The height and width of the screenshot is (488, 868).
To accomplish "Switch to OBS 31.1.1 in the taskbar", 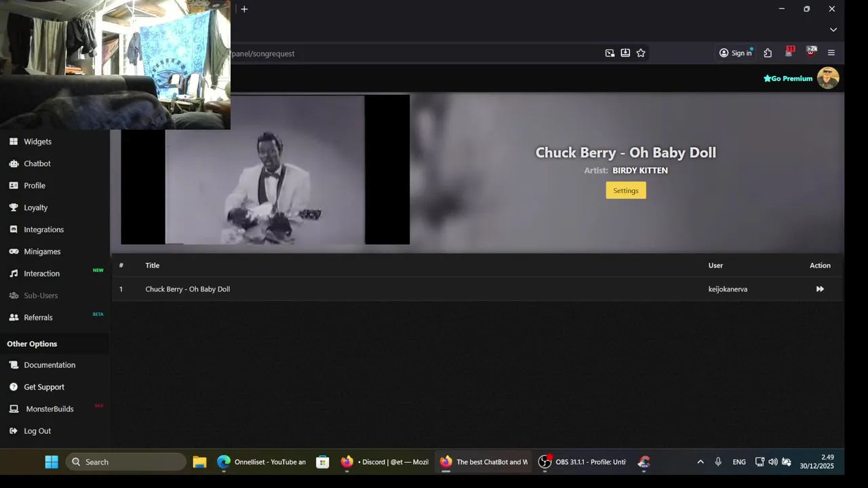I will 582,462.
